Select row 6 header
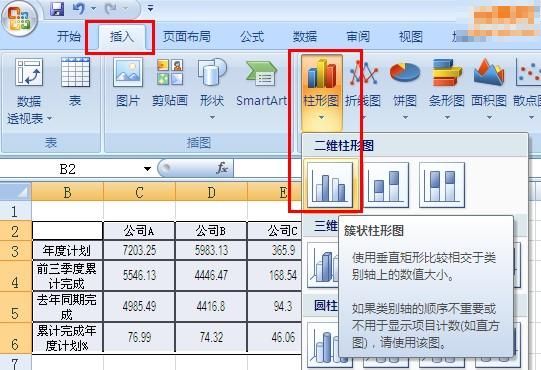Viewport: 541px width, 370px height. tap(15, 338)
